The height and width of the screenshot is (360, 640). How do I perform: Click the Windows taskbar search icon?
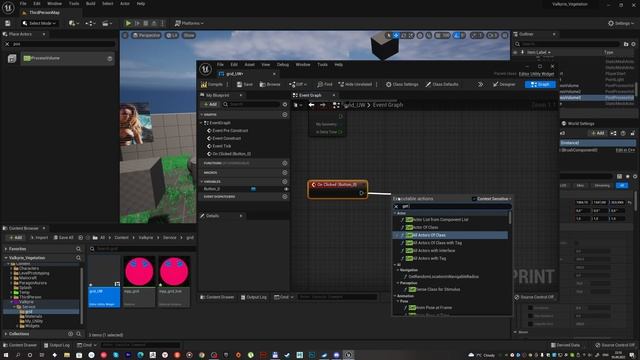click(18, 355)
